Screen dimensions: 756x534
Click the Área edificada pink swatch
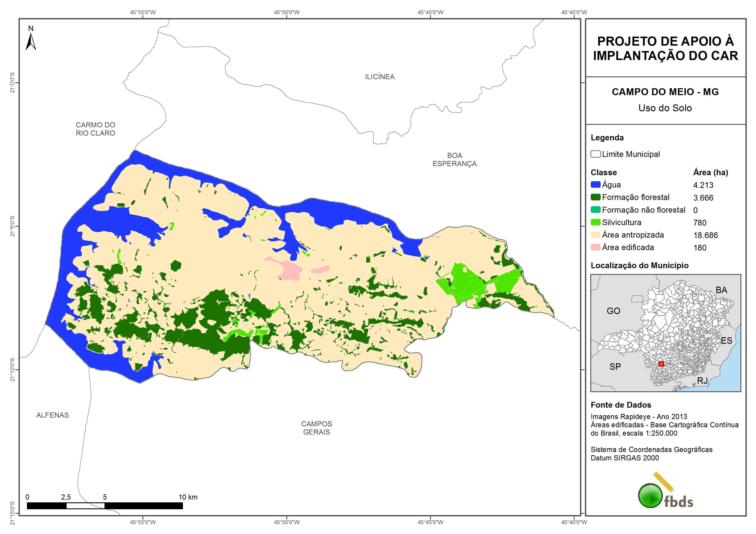(595, 247)
